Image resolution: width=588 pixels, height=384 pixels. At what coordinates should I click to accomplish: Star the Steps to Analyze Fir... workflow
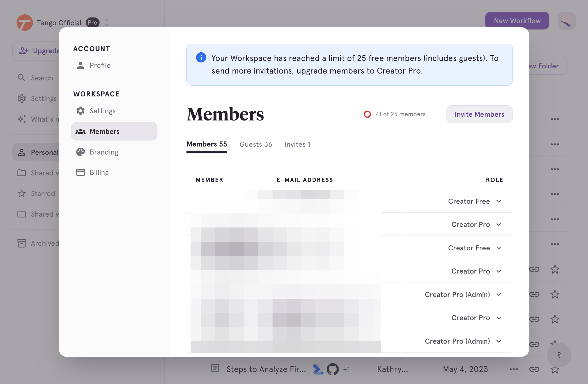[555, 369]
